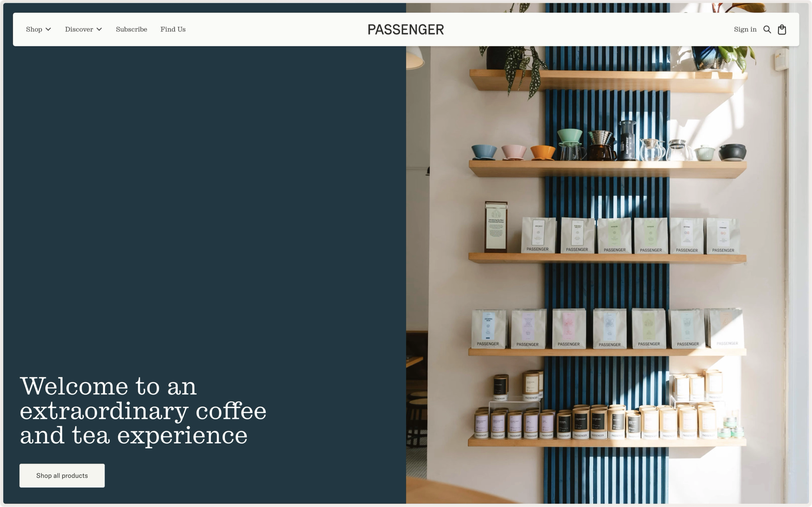Click the Shop chevron arrow
Screen dimensions: 812x507
click(48, 29)
